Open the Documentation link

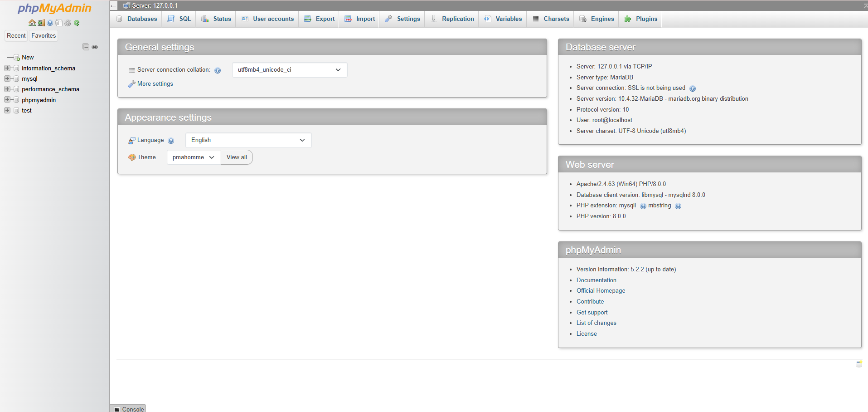[596, 280]
